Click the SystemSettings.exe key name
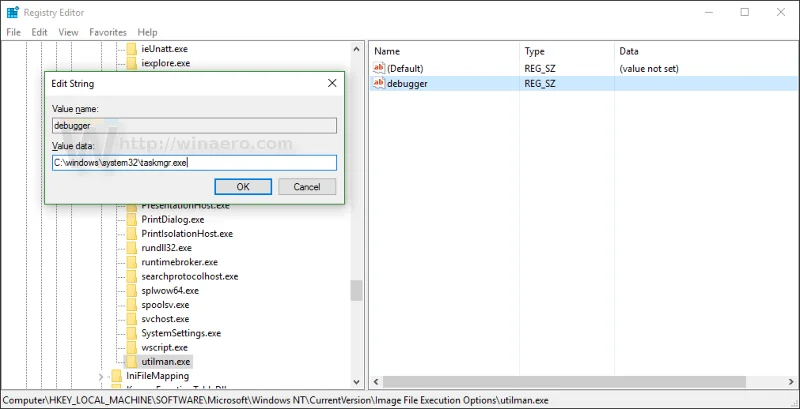This screenshot has width=800, height=409. [181, 333]
